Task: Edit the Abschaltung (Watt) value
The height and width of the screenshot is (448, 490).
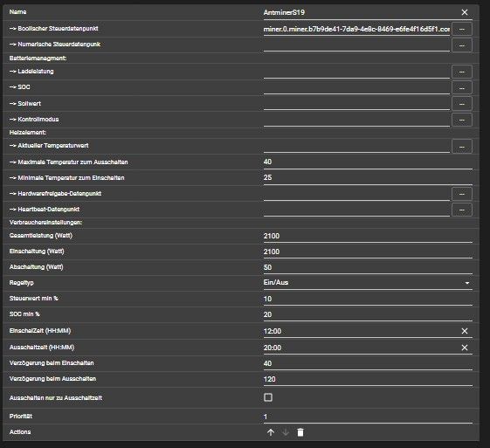Action: [368, 267]
